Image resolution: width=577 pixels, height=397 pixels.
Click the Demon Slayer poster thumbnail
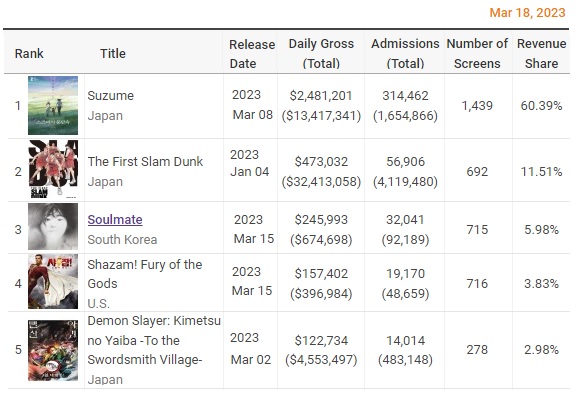point(53,350)
